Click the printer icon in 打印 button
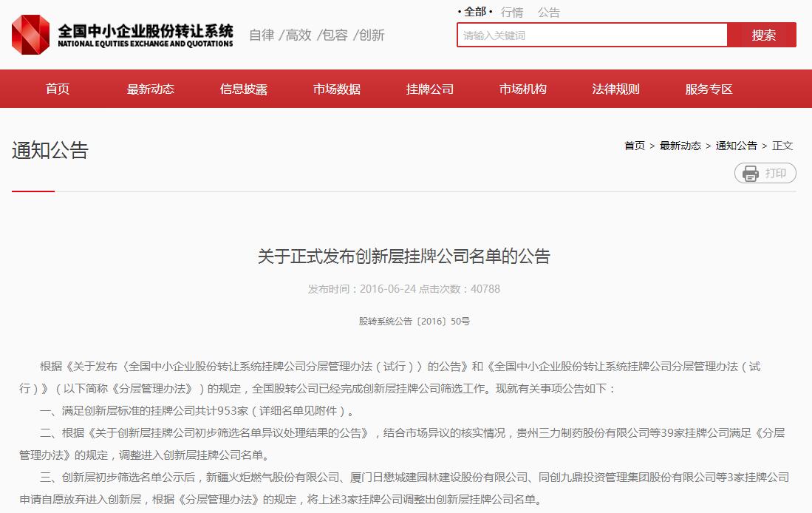The width and height of the screenshot is (812, 513). click(750, 173)
